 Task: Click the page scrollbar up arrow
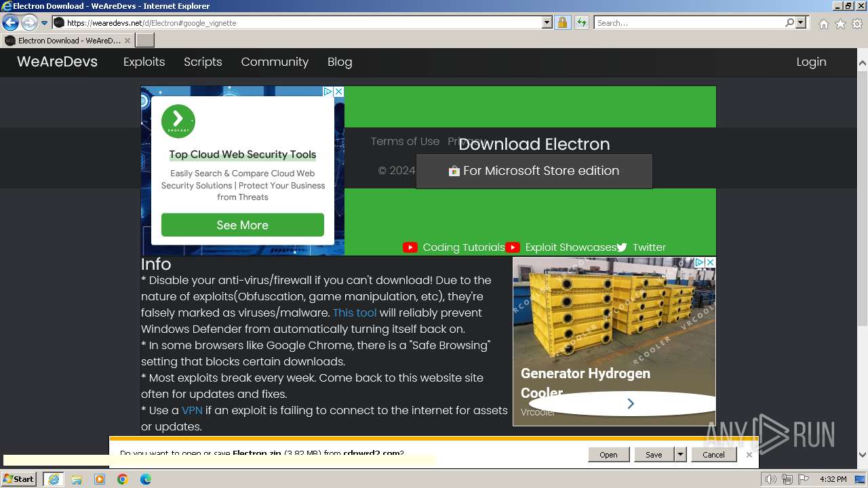(863, 64)
